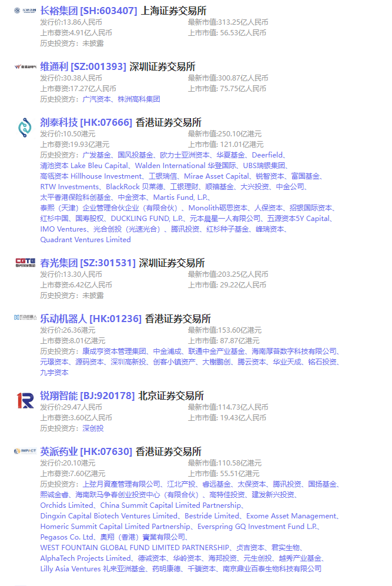The width and height of the screenshot is (392, 586).
Task: Click investor link Monolith砺思资本
Action: tap(218, 208)
